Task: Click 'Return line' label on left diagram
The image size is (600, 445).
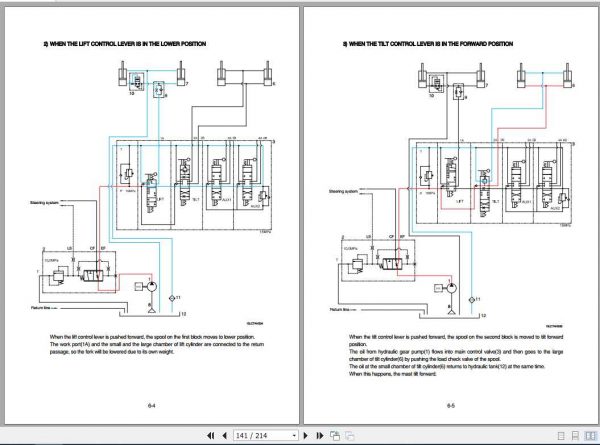Action: coord(40,308)
